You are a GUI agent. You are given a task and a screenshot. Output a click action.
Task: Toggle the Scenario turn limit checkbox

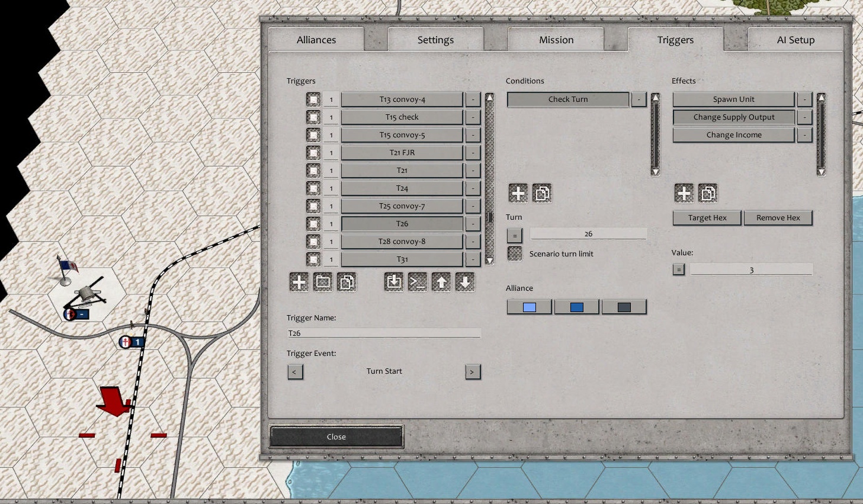[x=514, y=253]
